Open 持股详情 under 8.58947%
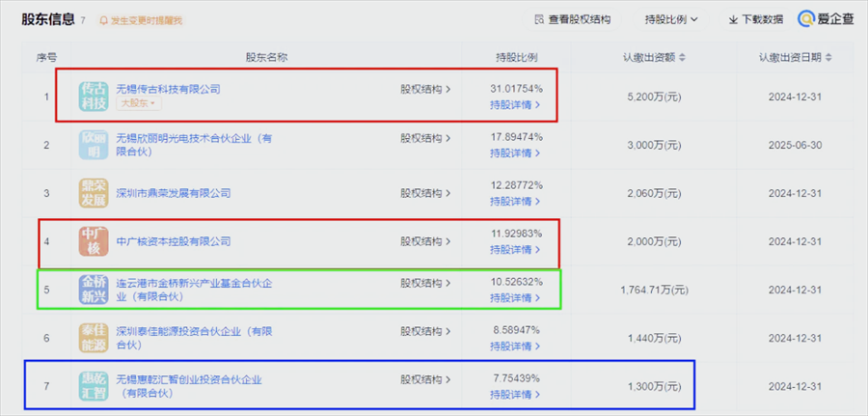This screenshot has width=868, height=416. [515, 347]
